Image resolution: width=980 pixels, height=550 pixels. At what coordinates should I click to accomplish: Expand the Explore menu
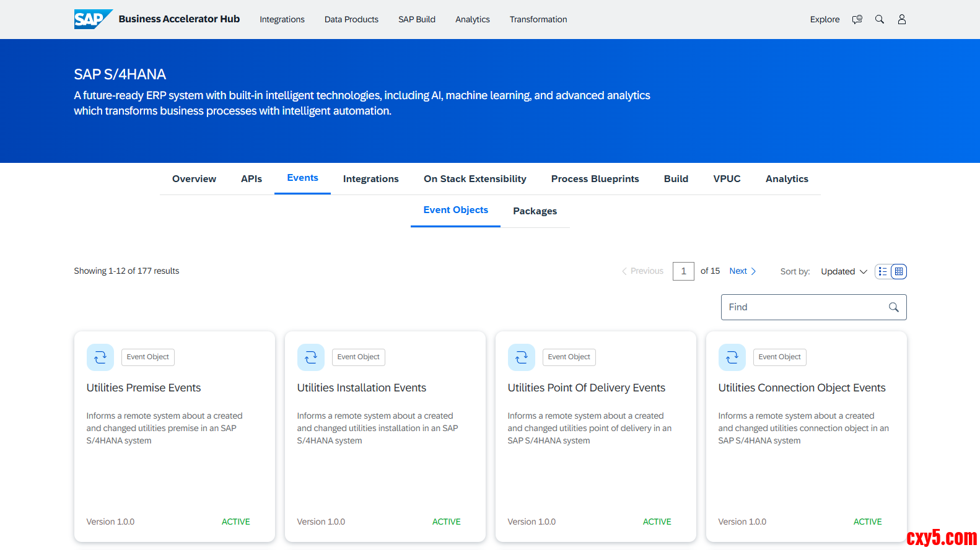click(x=825, y=19)
